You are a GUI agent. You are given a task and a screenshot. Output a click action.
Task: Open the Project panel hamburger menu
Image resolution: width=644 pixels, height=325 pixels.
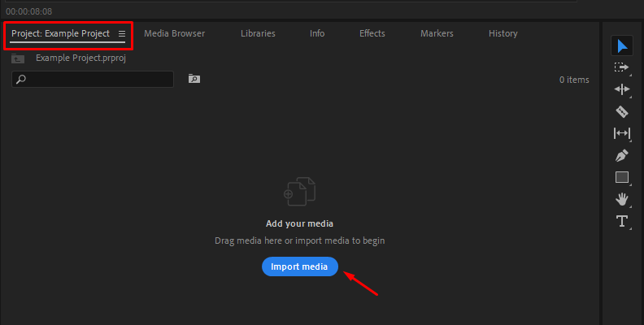coord(122,34)
